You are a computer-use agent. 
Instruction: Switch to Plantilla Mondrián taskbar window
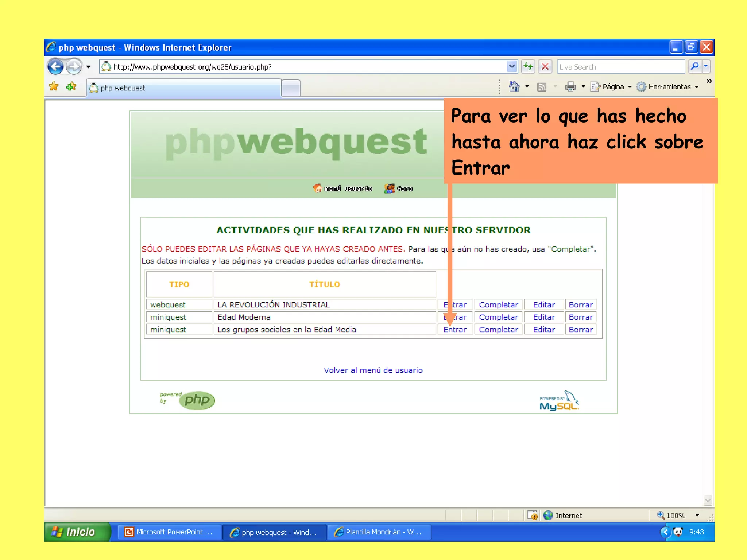tap(379, 532)
